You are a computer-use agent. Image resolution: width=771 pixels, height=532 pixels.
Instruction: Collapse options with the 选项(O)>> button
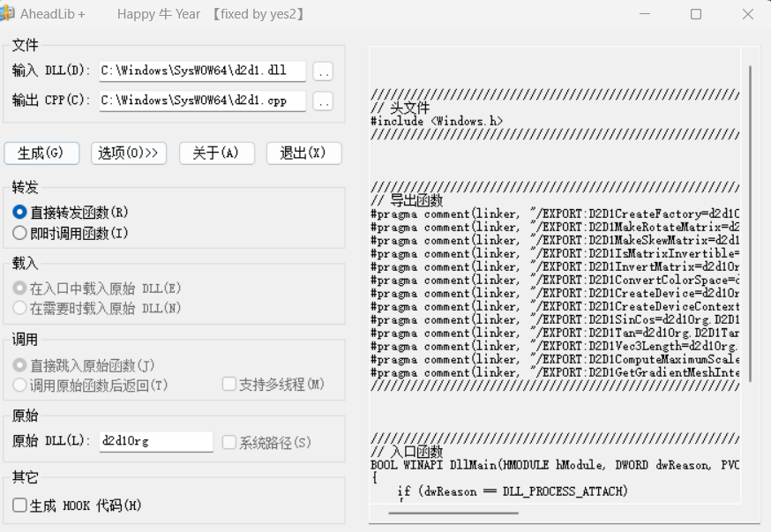point(129,154)
